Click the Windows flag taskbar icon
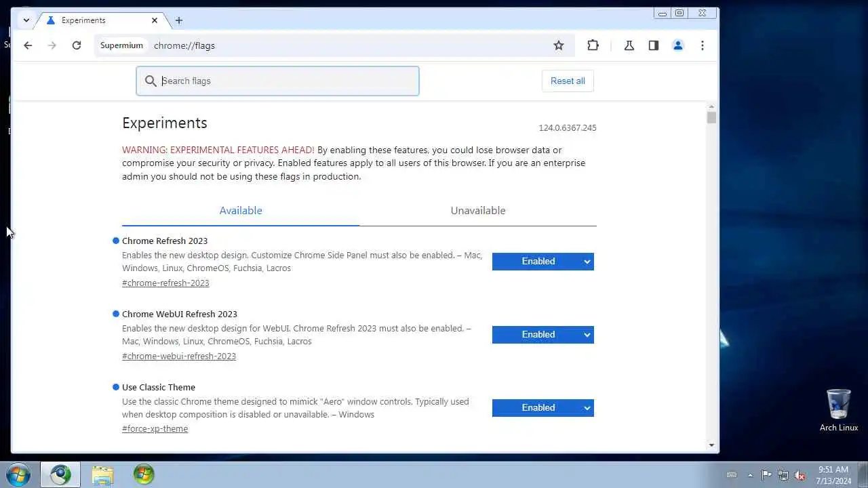This screenshot has width=868, height=488. pyautogui.click(x=144, y=474)
